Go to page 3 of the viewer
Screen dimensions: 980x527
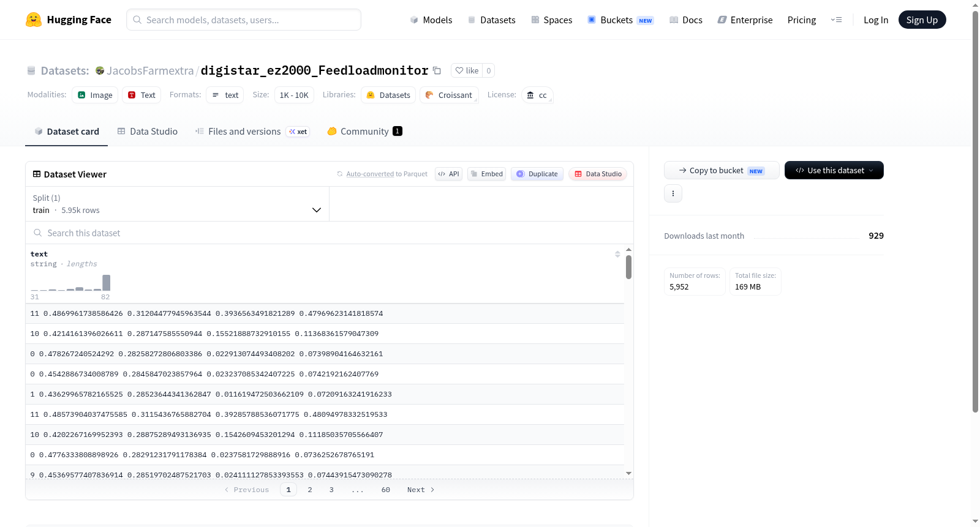coord(331,490)
